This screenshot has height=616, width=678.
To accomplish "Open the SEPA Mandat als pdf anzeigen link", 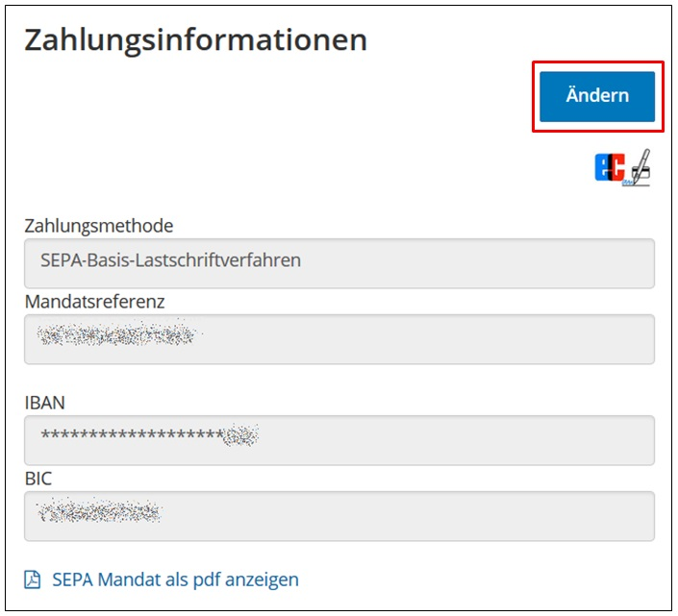I will pyautogui.click(x=175, y=579).
